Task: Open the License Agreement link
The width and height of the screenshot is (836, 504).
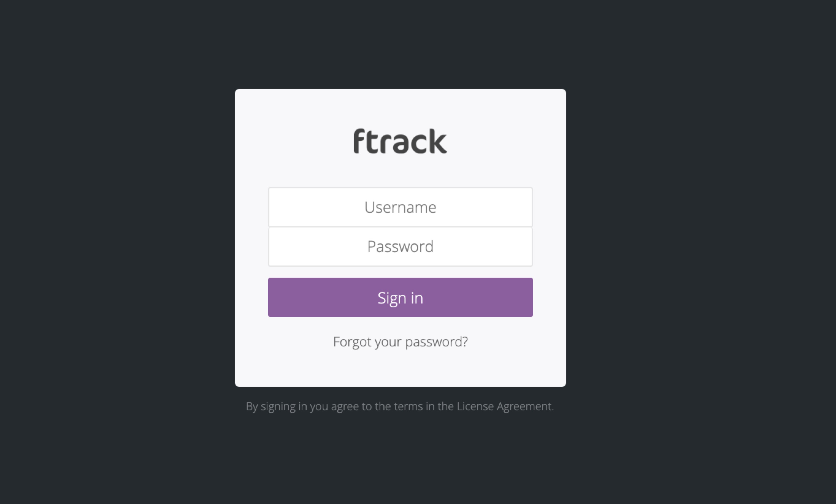Action: 504,406
